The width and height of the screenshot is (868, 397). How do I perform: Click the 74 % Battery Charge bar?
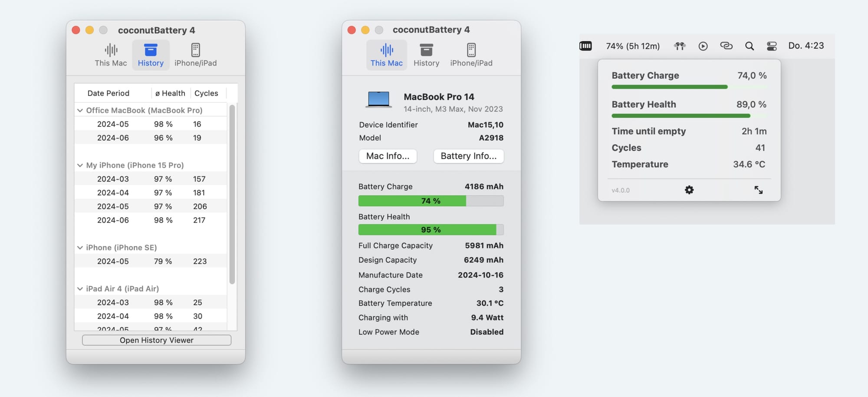(x=431, y=201)
